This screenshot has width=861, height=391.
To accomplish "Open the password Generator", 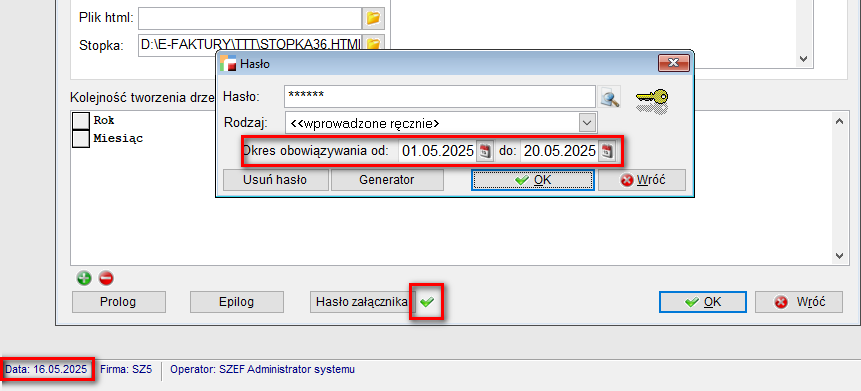I will [387, 180].
